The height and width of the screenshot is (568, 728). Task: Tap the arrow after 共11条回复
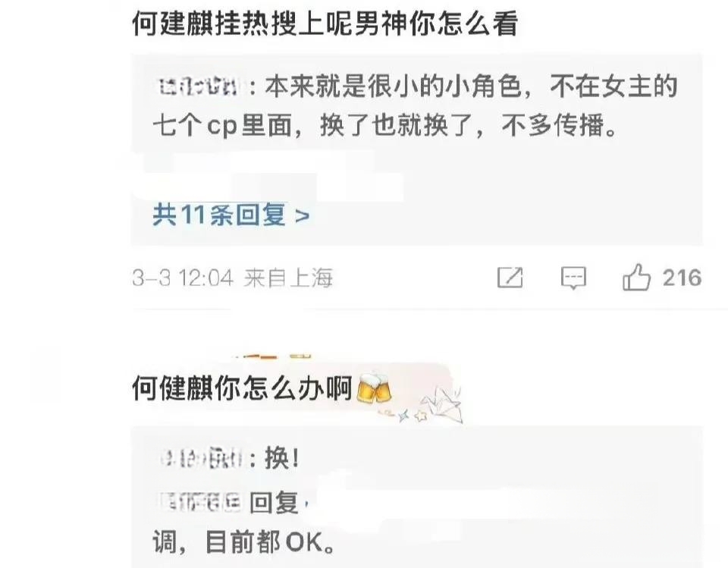pyautogui.click(x=303, y=216)
